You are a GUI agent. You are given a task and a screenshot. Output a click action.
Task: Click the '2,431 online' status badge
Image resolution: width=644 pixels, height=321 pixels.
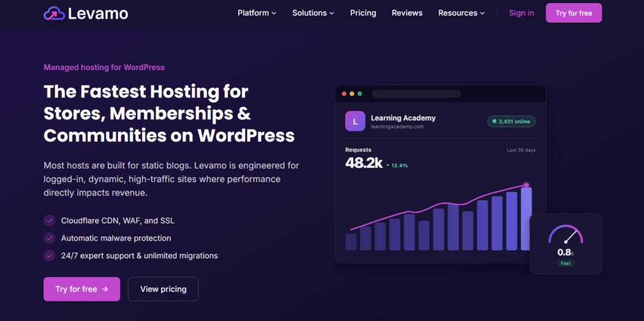[x=511, y=121]
